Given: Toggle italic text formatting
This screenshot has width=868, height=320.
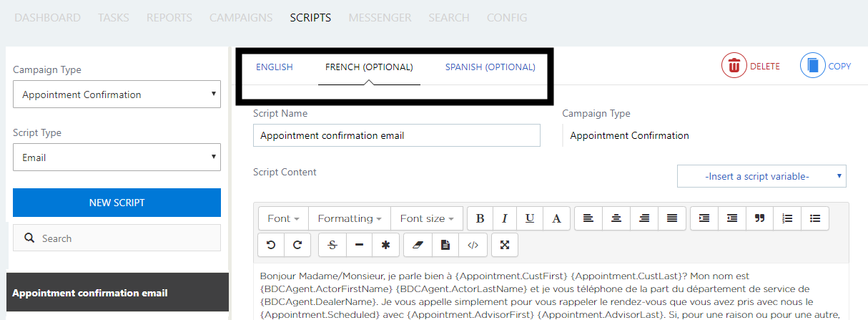Looking at the screenshot, I should pos(505,218).
